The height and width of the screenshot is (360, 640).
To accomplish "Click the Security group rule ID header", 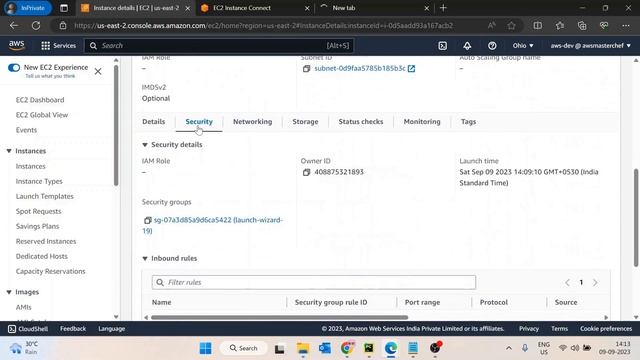I will pos(331,302).
